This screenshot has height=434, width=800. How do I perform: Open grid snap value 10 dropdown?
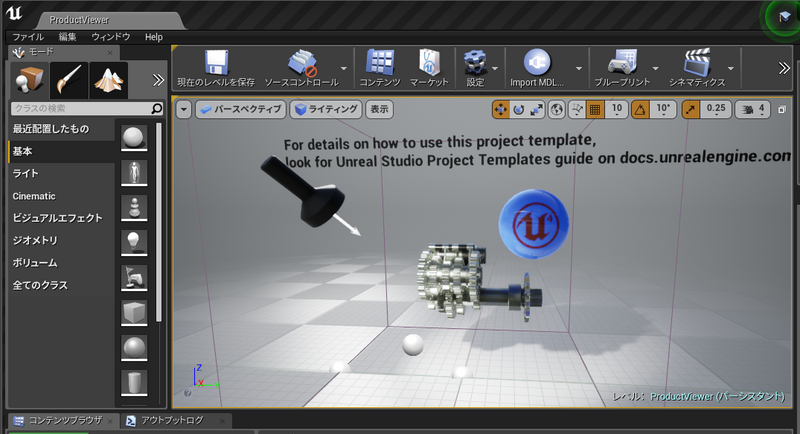point(616,109)
